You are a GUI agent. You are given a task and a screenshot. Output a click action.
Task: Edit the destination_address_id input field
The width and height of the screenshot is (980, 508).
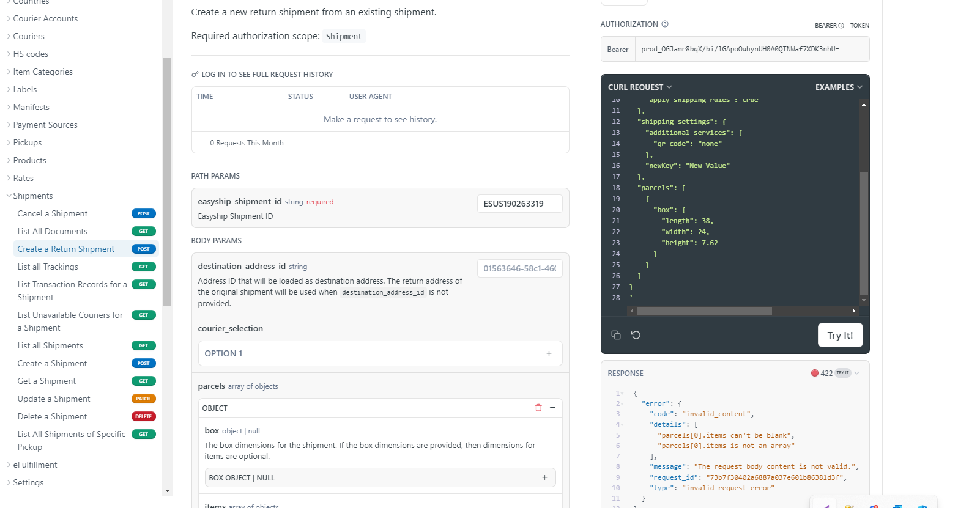[x=519, y=268]
